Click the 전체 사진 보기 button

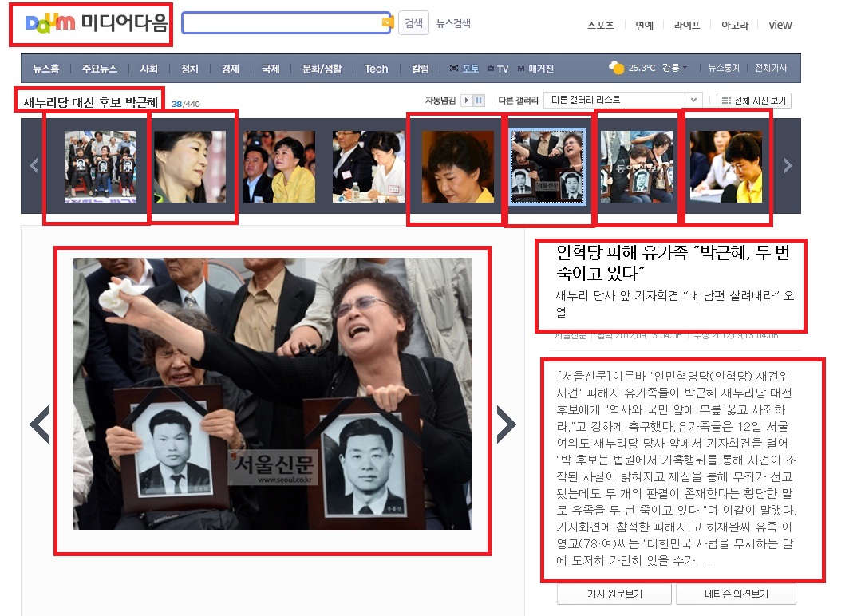point(754,101)
